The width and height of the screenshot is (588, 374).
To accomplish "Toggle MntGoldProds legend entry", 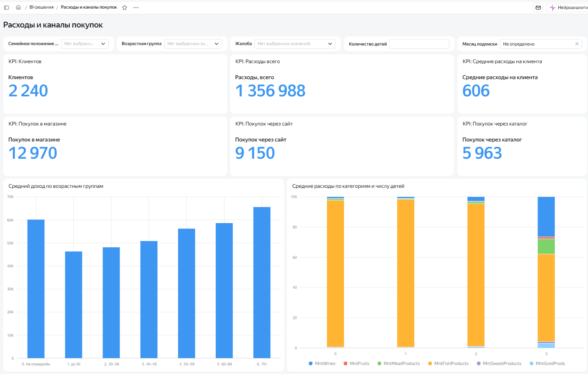I will pos(547,363).
